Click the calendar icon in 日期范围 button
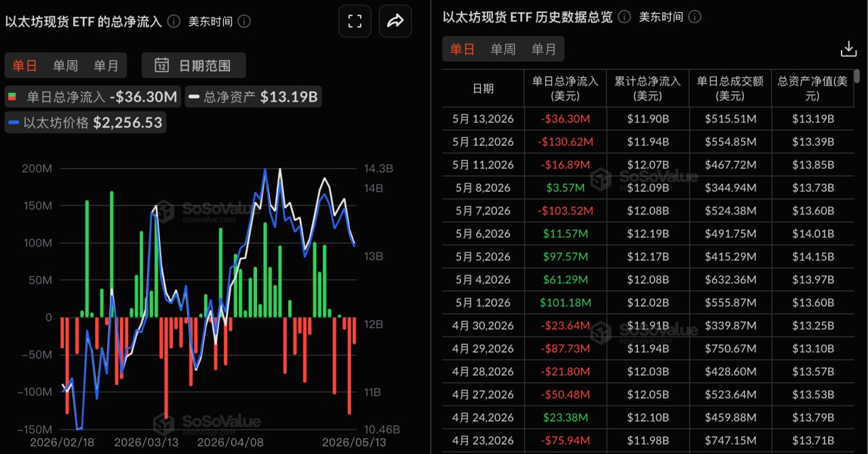The height and width of the screenshot is (454, 868). pyautogui.click(x=161, y=66)
